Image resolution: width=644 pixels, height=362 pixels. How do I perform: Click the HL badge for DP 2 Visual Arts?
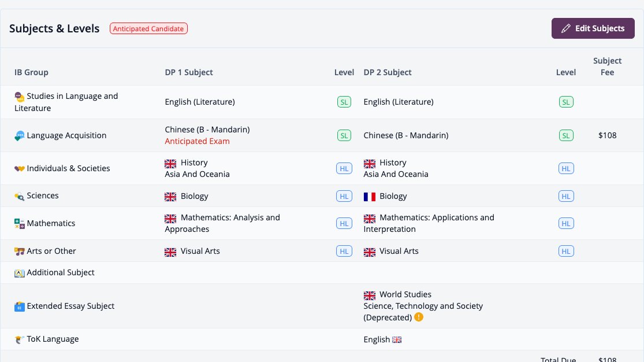pyautogui.click(x=566, y=251)
